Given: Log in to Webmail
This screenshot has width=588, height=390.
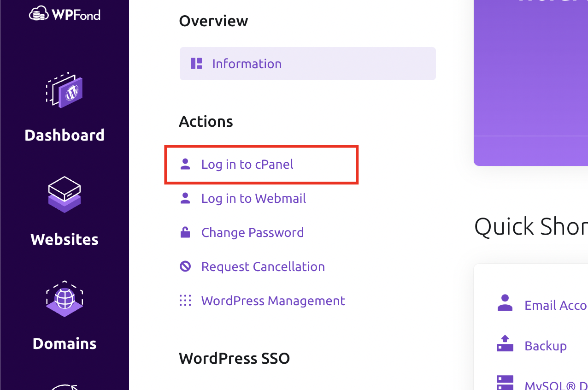Looking at the screenshot, I should click(x=253, y=198).
